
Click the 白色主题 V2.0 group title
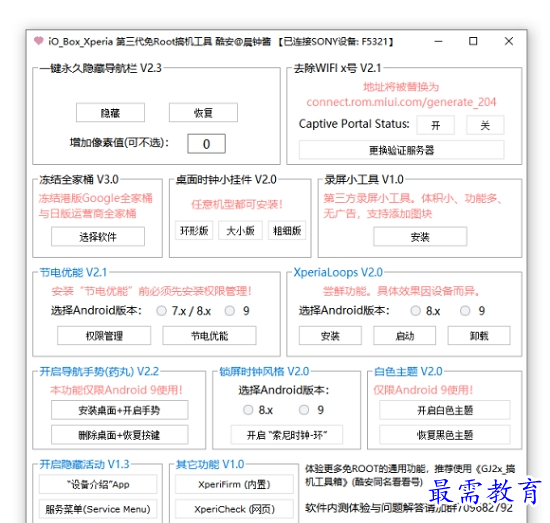click(x=408, y=371)
